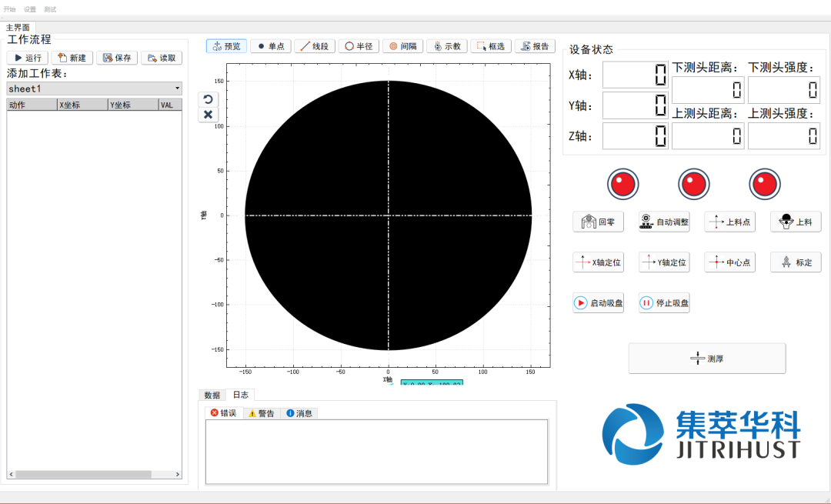The height and width of the screenshot is (504, 831).
Task: Click the 自动调整 auto-adjust button
Action: tap(664, 222)
